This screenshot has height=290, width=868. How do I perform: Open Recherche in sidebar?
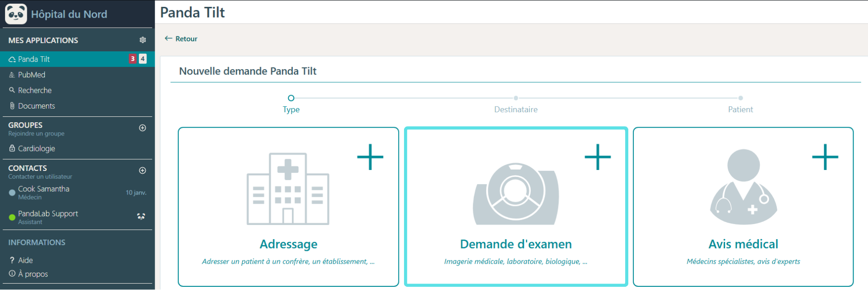(77, 90)
